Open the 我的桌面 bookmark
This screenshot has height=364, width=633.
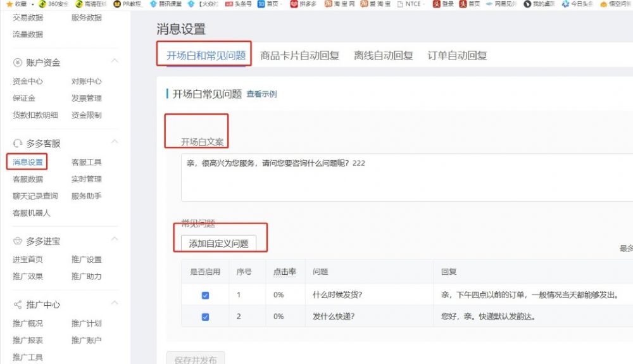tap(539, 4)
